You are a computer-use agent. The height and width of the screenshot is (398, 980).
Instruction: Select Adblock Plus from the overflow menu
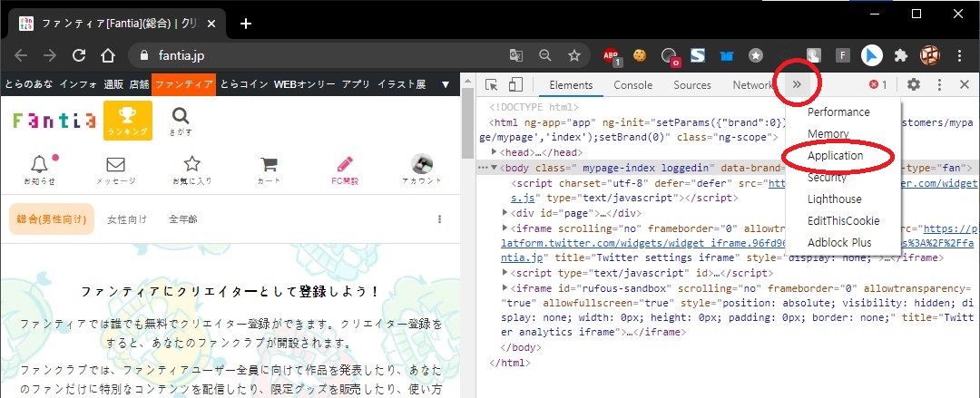pos(838,242)
